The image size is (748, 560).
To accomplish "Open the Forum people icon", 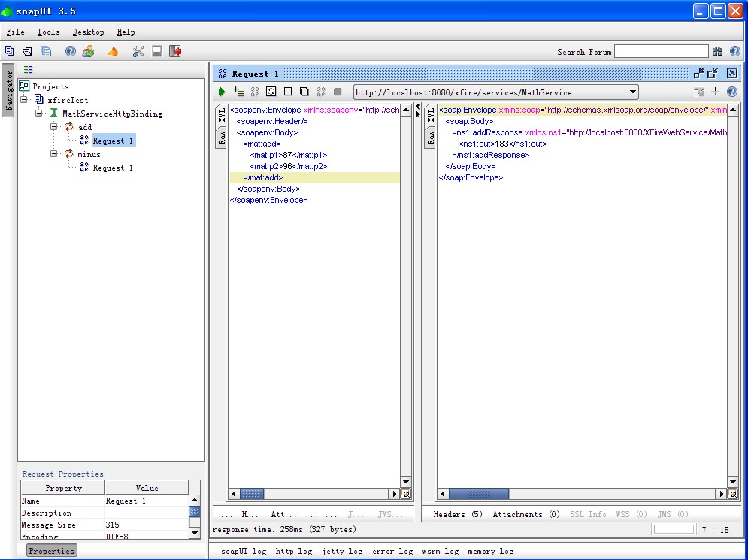I will point(89,52).
